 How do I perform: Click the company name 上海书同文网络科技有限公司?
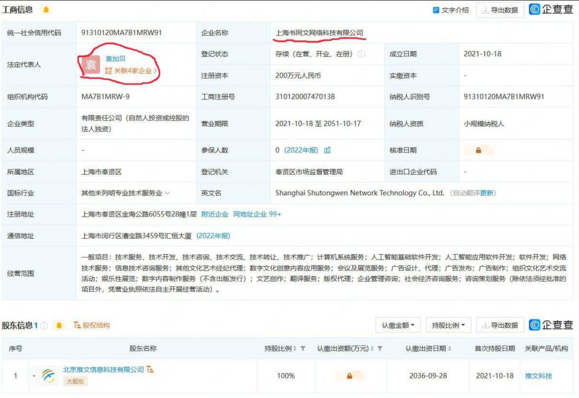(319, 33)
